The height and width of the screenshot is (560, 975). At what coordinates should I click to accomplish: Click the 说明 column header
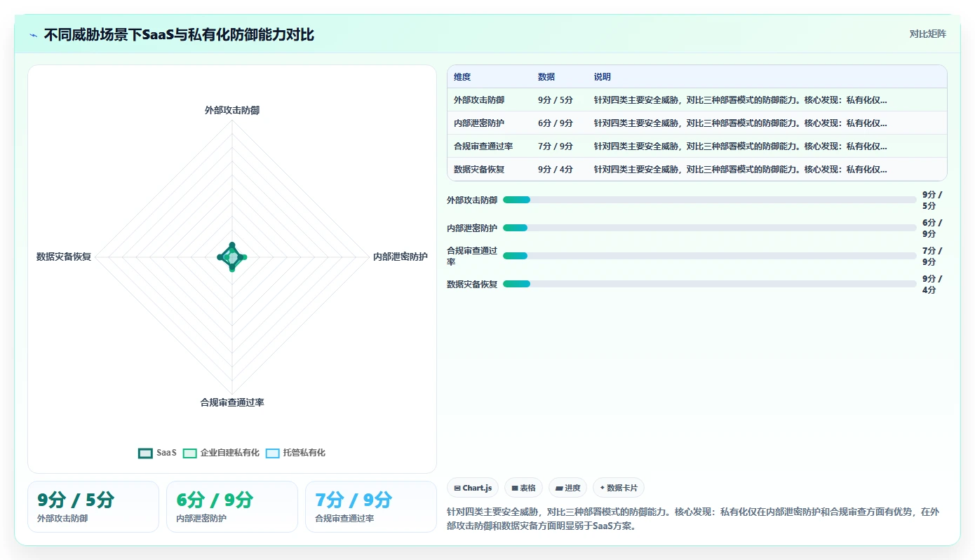[603, 76]
